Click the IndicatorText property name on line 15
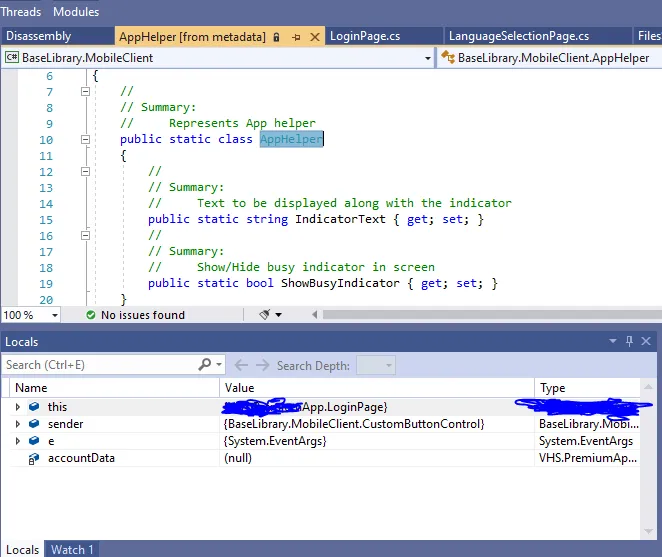 coord(340,219)
